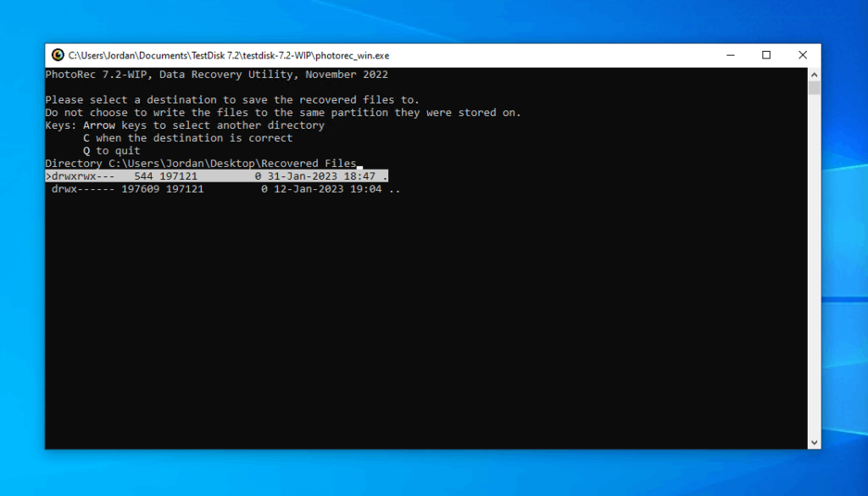Minimize the PhotoRec console window
The width and height of the screenshot is (868, 496).
730,54
